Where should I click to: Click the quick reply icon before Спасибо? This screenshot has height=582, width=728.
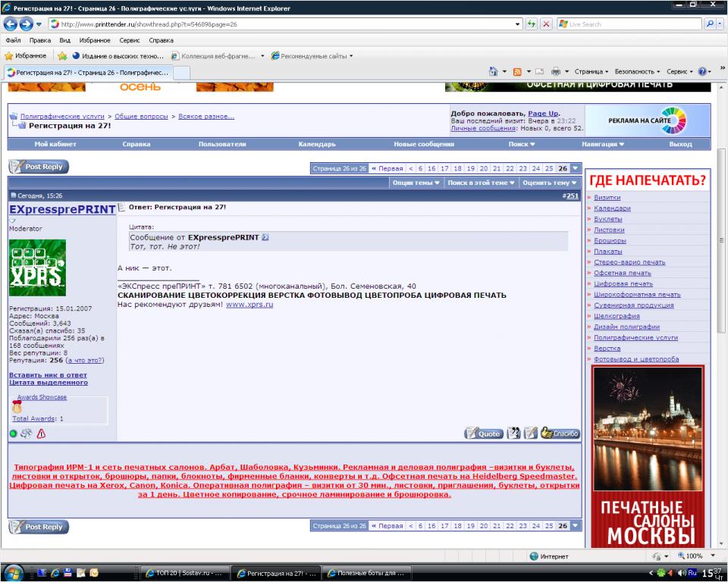pyautogui.click(x=531, y=433)
